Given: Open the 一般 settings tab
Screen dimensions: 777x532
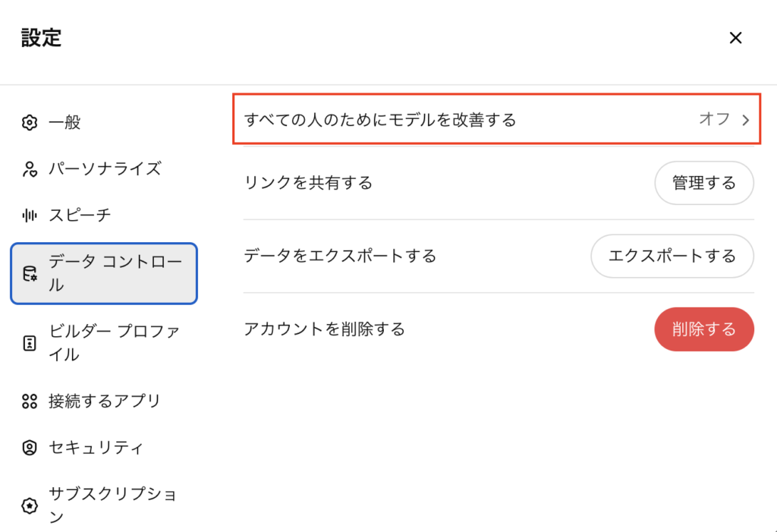Looking at the screenshot, I should (65, 122).
